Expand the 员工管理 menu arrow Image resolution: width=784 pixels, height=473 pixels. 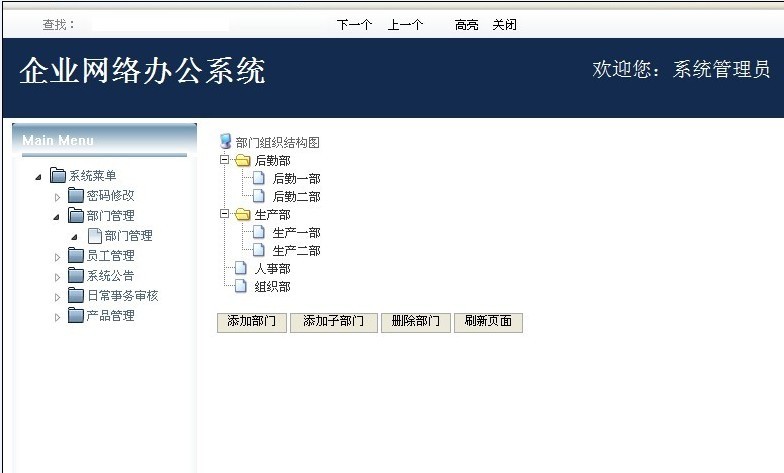[58, 257]
